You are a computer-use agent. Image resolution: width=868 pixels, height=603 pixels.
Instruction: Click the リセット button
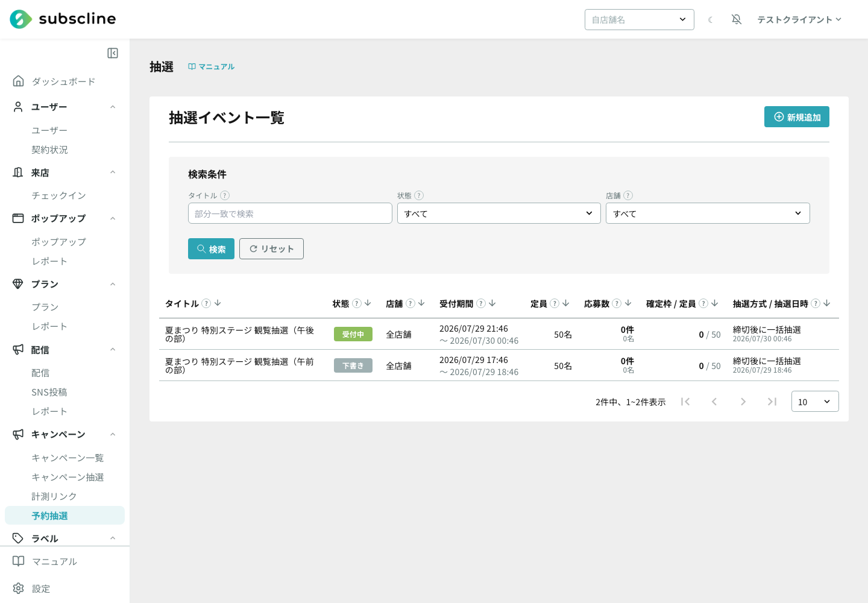(271, 249)
